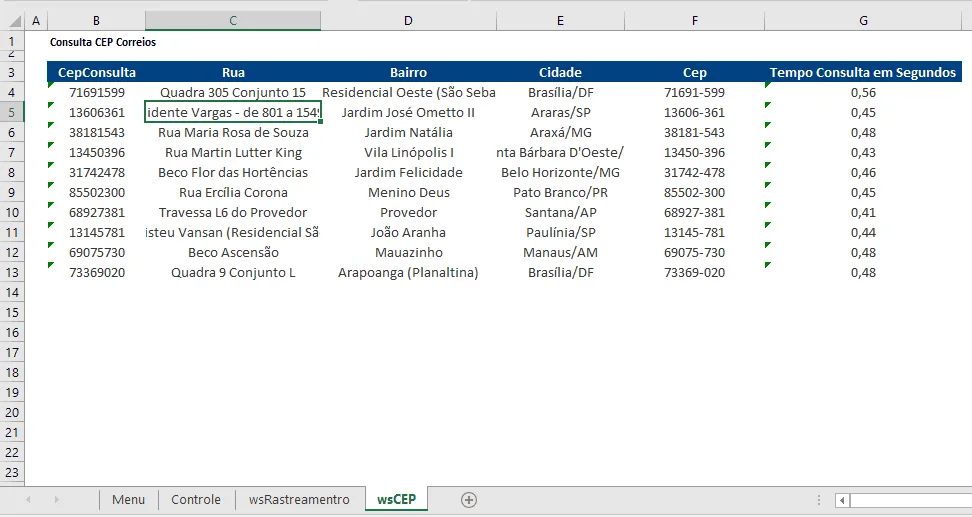Select cell 'Beco Flor das Hortências'
Screen dimensions: 972x517
click(233, 172)
